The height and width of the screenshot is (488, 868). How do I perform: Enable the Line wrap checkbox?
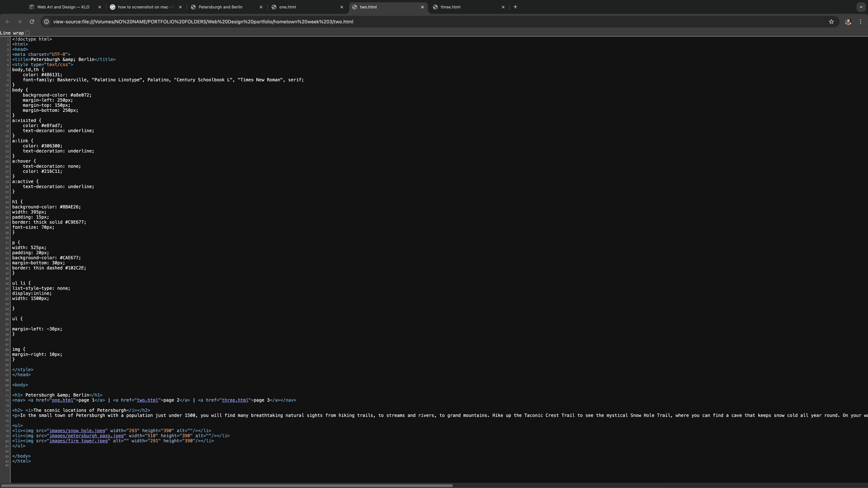(x=28, y=33)
